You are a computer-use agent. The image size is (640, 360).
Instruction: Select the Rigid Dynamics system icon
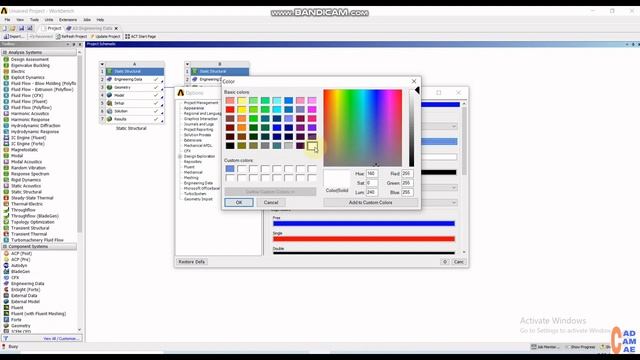point(6,180)
